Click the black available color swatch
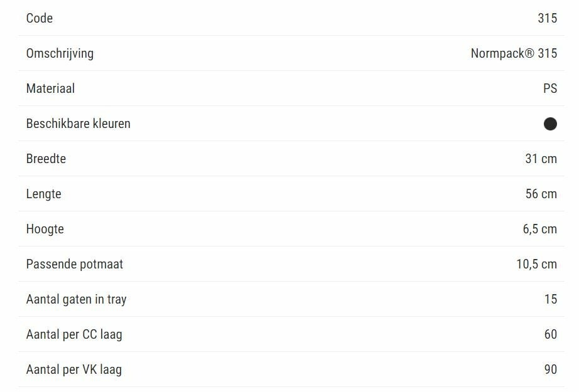The image size is (579, 392). [x=550, y=124]
